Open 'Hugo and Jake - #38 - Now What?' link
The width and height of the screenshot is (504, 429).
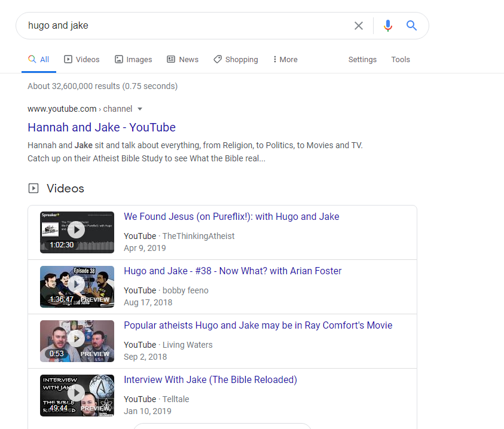click(x=233, y=271)
